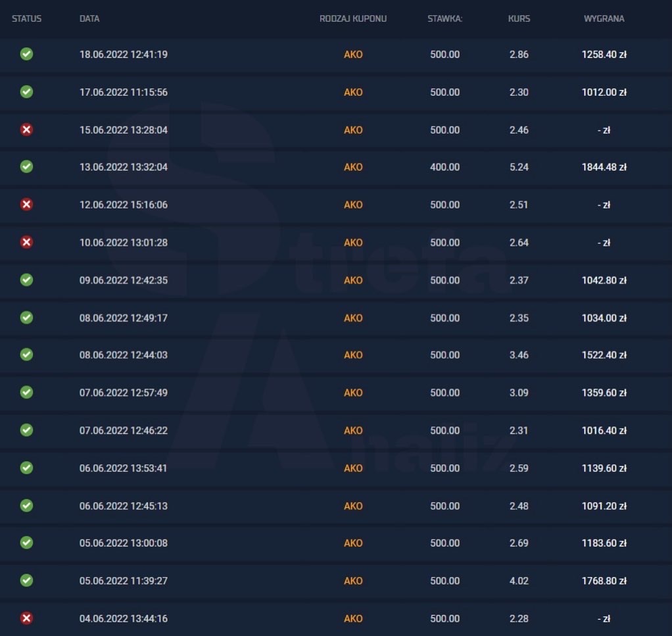Click winnings 1258.40 zł
672x636 pixels.
point(604,55)
